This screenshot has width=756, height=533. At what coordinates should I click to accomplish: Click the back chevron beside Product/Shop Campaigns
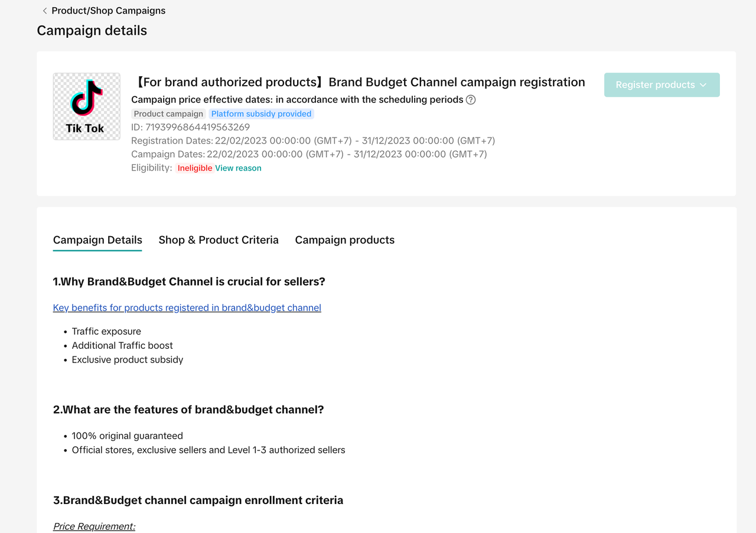45,11
